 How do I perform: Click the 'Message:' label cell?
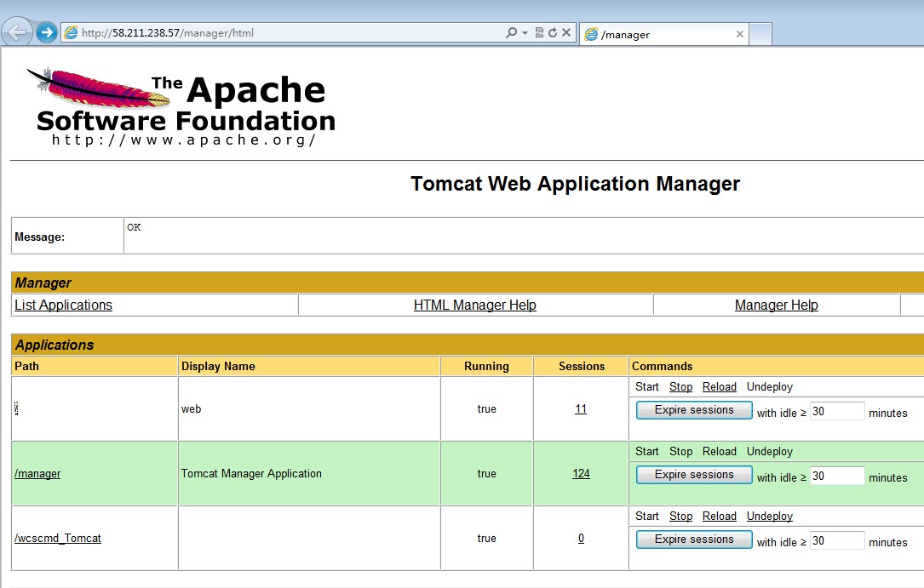[x=67, y=236]
